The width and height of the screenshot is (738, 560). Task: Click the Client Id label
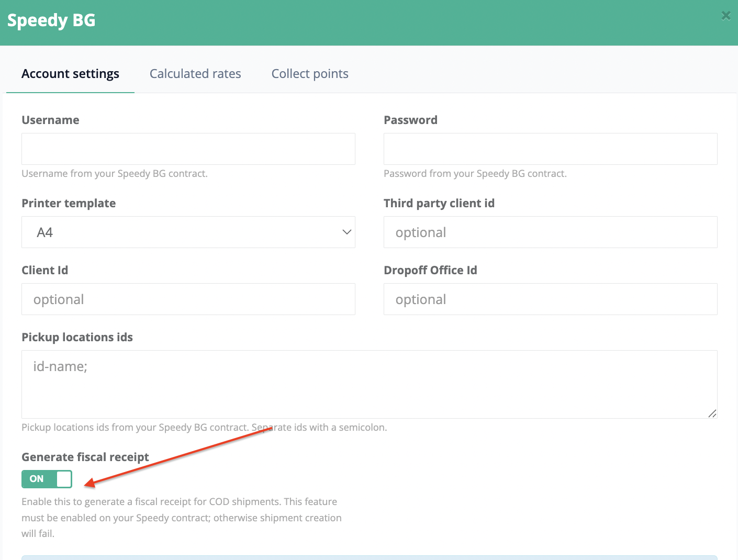[x=44, y=270]
